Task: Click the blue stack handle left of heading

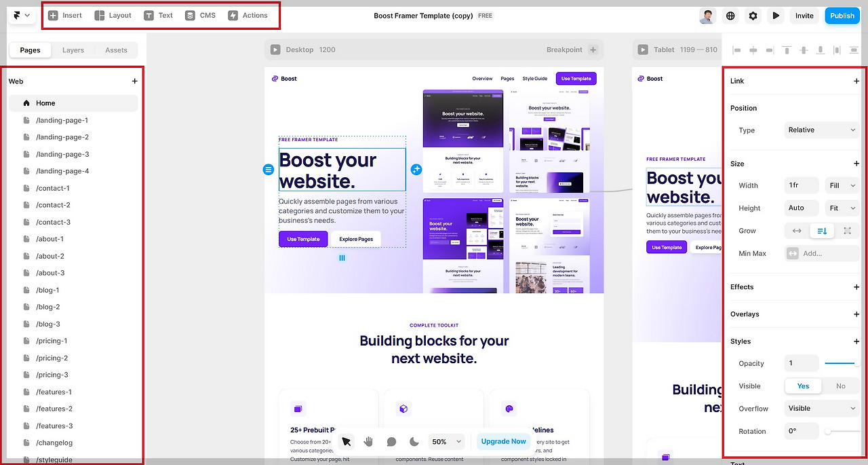Action: coord(269,169)
